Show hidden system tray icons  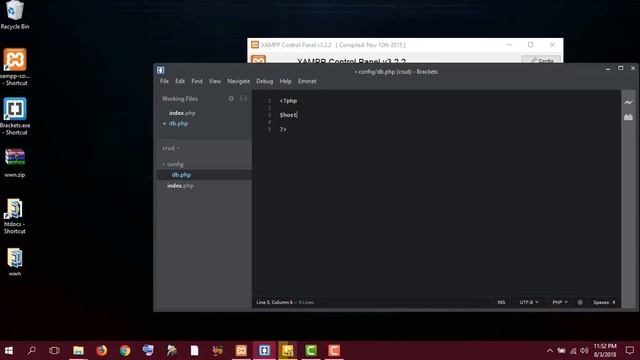pos(550,351)
